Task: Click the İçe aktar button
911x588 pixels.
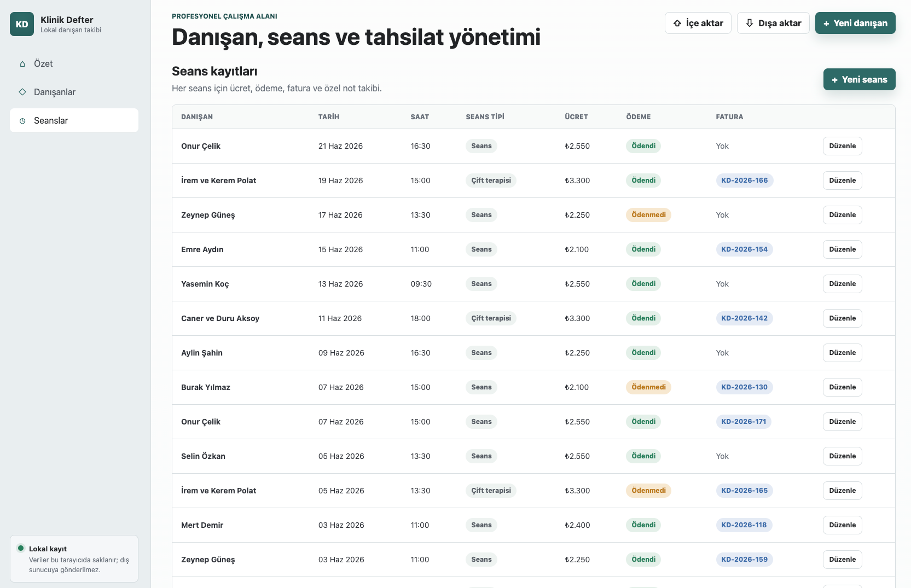Action: click(698, 23)
